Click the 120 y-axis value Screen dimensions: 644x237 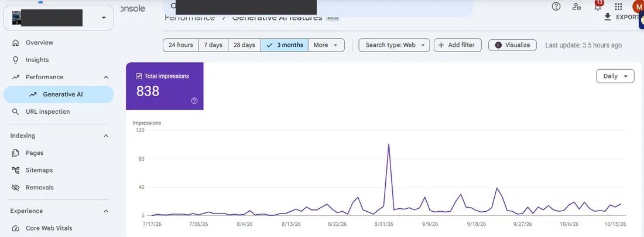(x=140, y=130)
